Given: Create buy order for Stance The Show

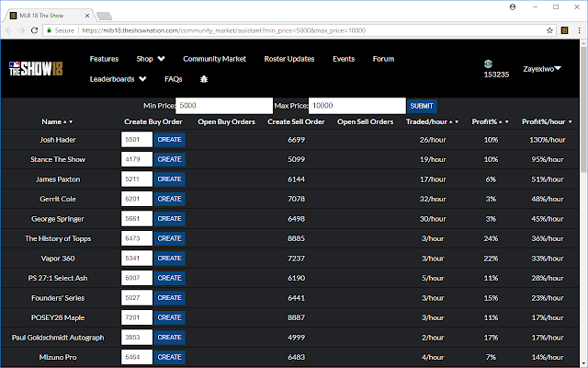Looking at the screenshot, I should pyautogui.click(x=169, y=159).
